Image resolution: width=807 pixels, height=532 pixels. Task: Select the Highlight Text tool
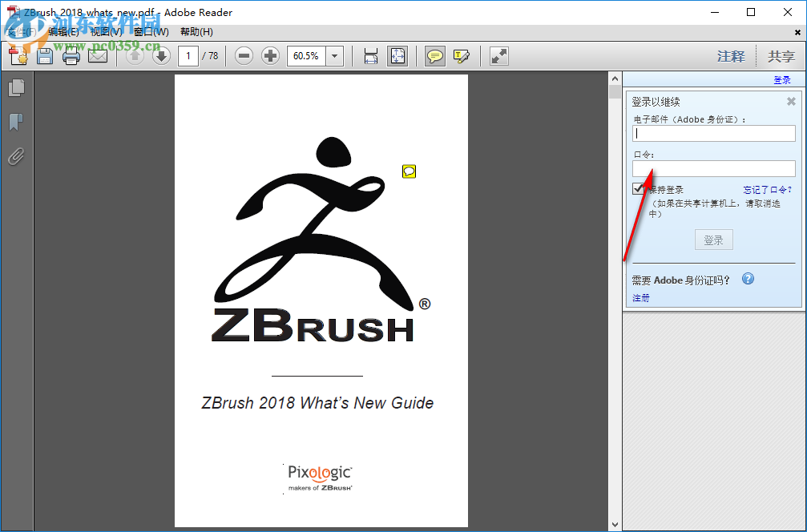[462, 55]
